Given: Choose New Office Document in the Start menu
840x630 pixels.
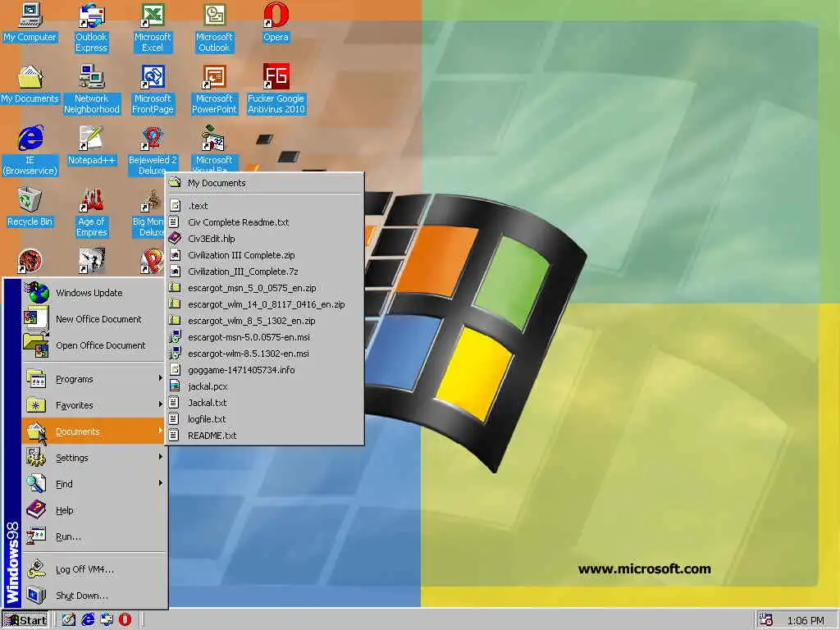Looking at the screenshot, I should 94,319.
